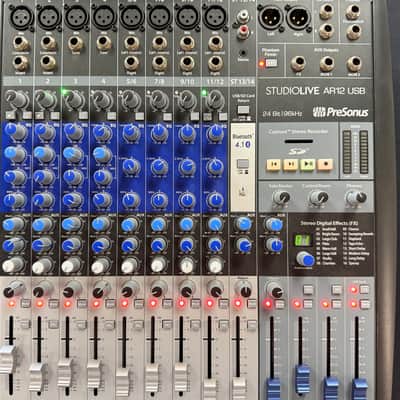Viewport: 400px width, 400px height.
Task: Mute channel 1 with its mute button
Action: point(26,303)
